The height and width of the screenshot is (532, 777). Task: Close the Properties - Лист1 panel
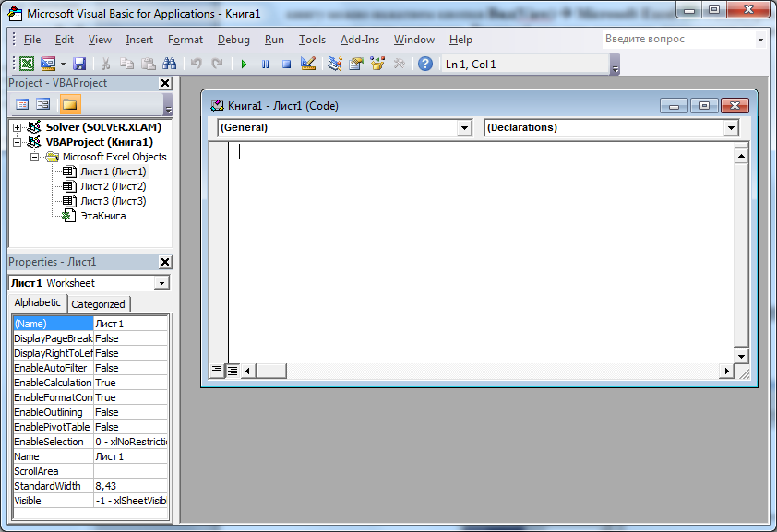click(x=165, y=262)
